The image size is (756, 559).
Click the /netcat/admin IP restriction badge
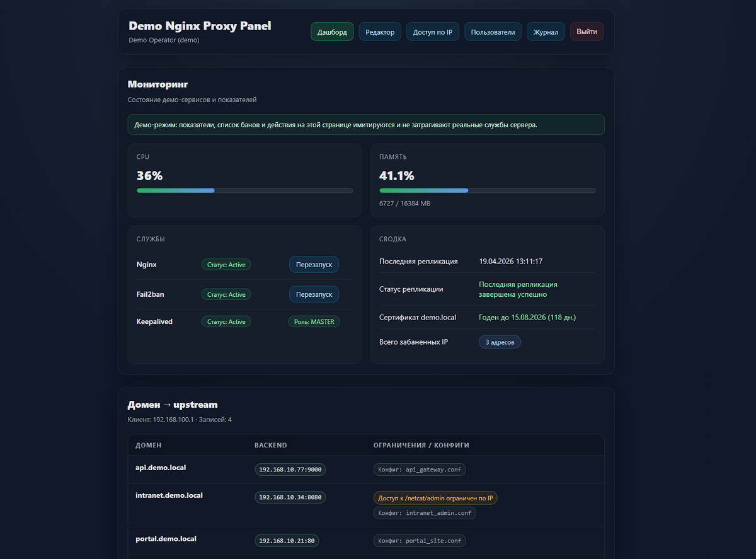436,498
